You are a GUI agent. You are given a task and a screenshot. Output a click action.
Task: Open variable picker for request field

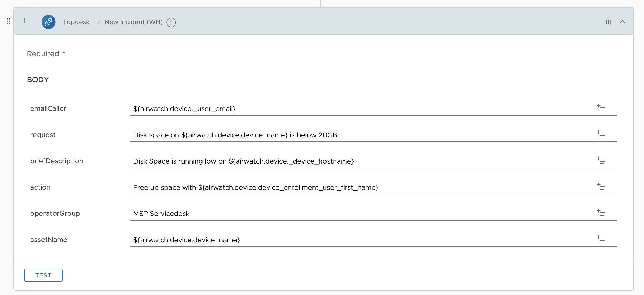tap(601, 134)
